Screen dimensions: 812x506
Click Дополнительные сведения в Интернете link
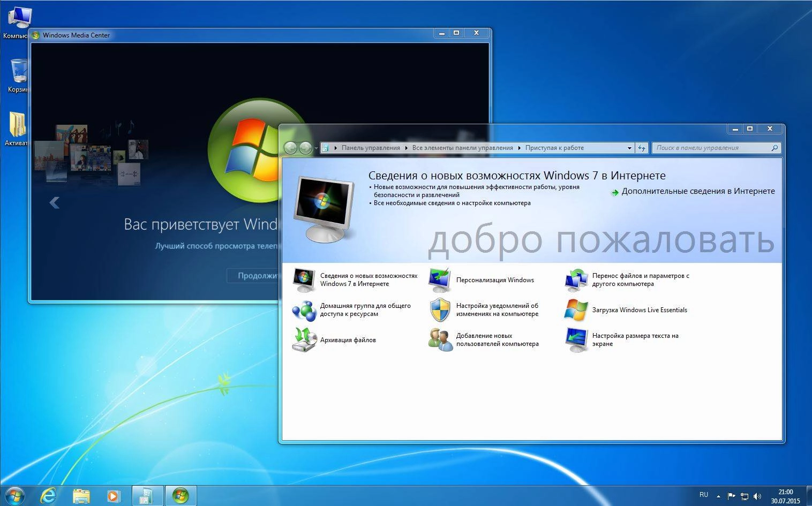pos(698,191)
